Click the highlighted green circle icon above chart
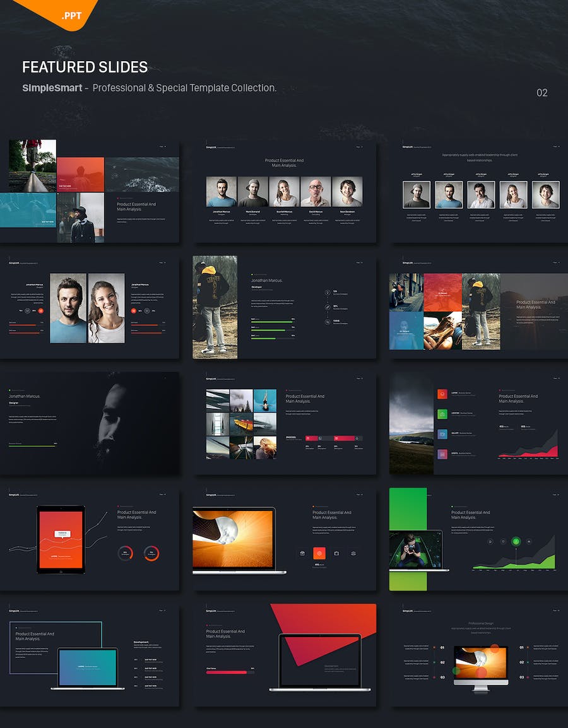This screenshot has height=728, width=568. pos(516,541)
